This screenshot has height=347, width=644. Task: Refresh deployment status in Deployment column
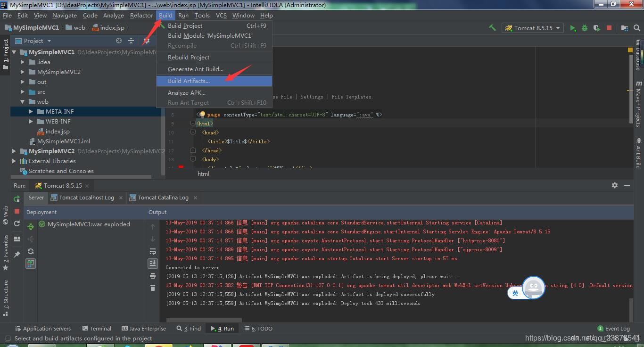[31, 251]
